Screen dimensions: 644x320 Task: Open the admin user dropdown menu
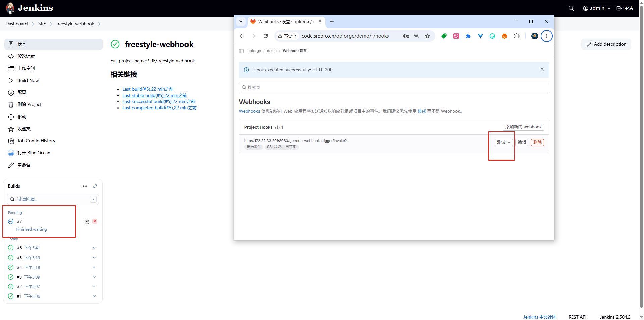[597, 8]
